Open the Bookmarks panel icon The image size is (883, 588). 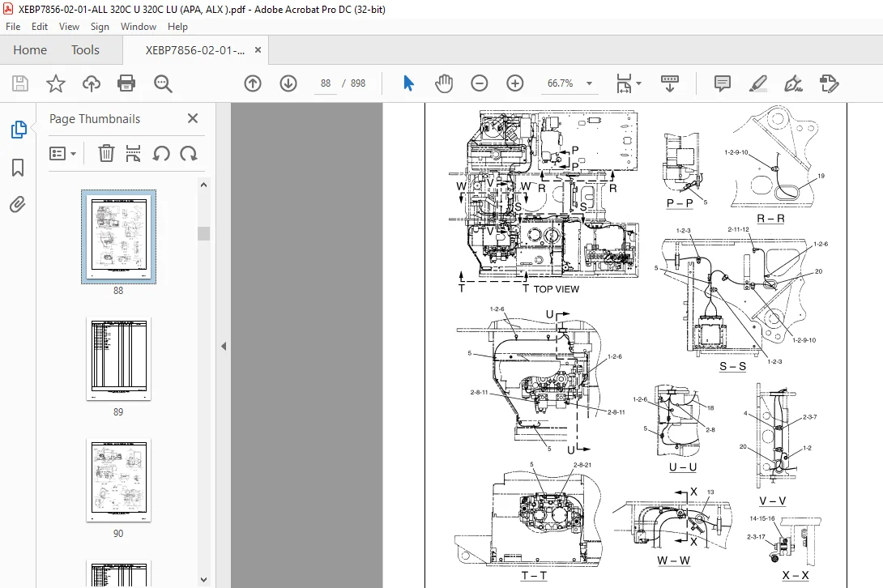pyautogui.click(x=18, y=168)
